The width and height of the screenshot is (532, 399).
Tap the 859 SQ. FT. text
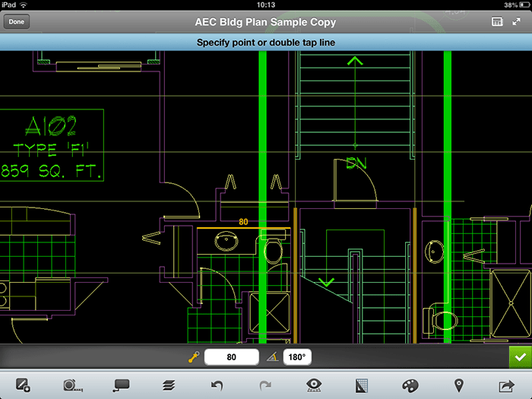51,171
